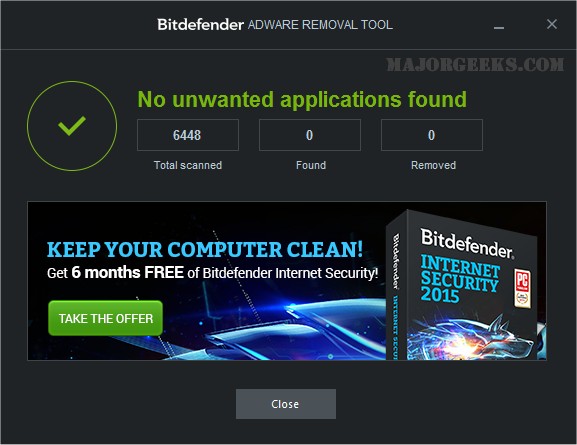Viewport: 577px width, 445px height.
Task: Minimize the Adware Removal Tool window
Action: pos(499,25)
